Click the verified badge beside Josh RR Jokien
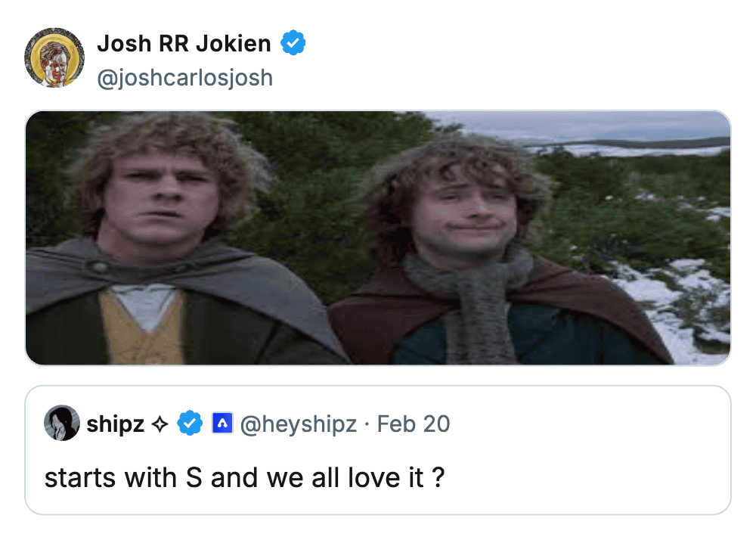The image size is (756, 540). point(293,44)
